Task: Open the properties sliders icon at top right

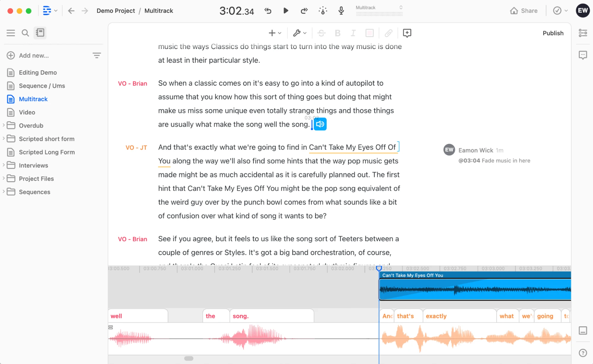Action: 583,33
